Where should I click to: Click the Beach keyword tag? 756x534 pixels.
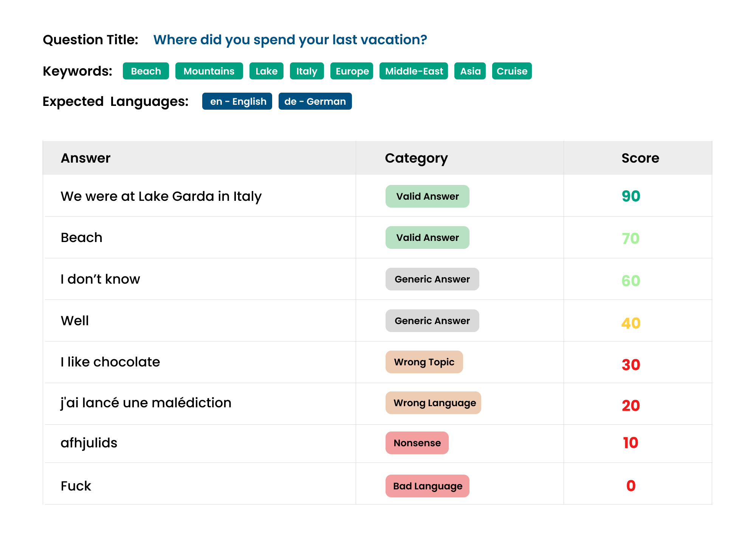pos(146,71)
